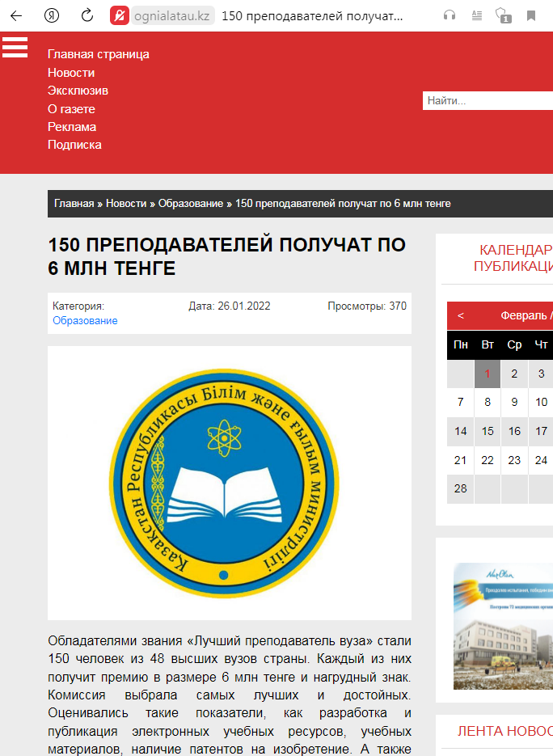Click Главная in the breadcrumb
Image resolution: width=553 pixels, height=756 pixels.
pos(74,204)
